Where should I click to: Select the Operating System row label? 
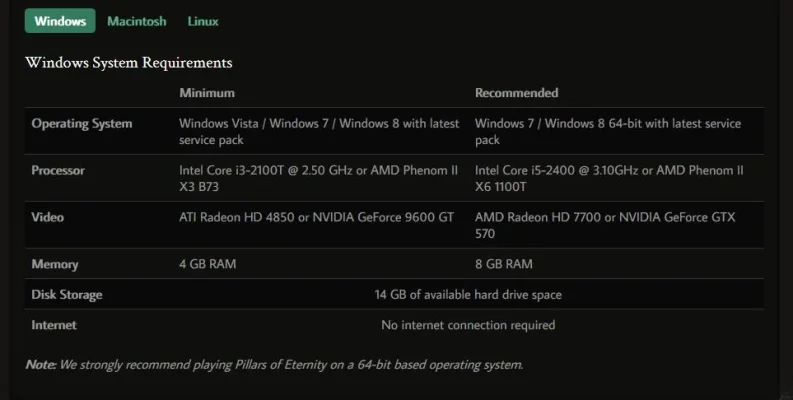tap(82, 124)
